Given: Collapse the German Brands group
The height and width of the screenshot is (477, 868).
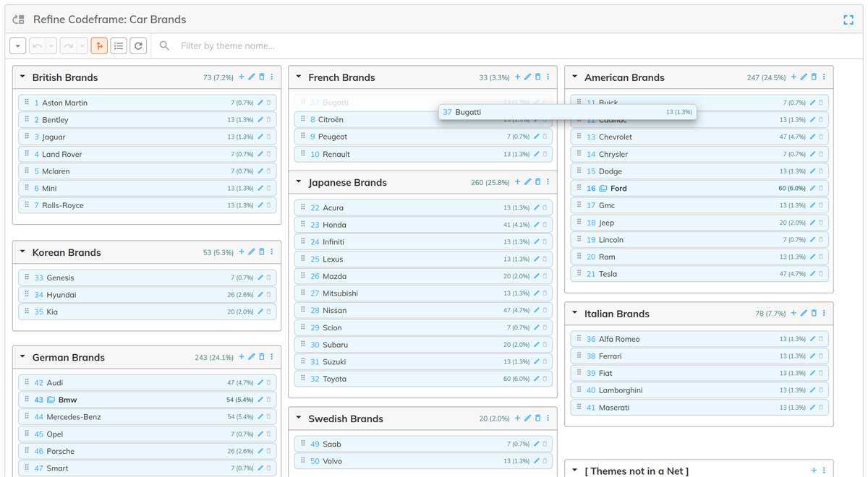Looking at the screenshot, I should pyautogui.click(x=22, y=357).
